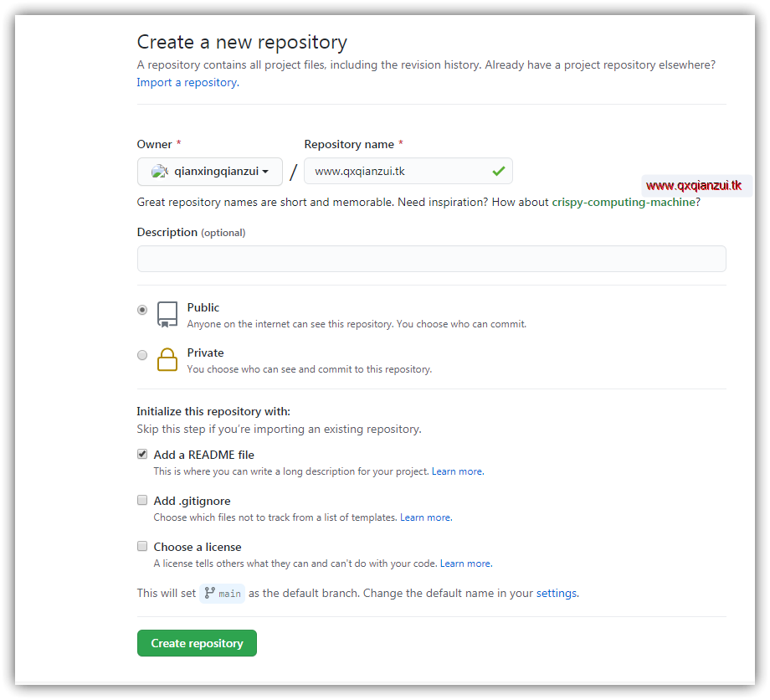
Task: Click the dropdown caret on owner button
Action: [x=267, y=172]
